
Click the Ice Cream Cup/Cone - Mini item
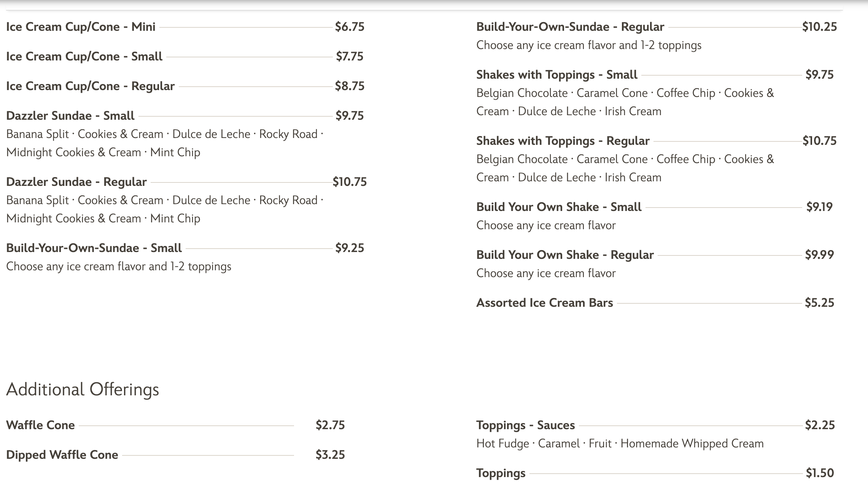81,27
